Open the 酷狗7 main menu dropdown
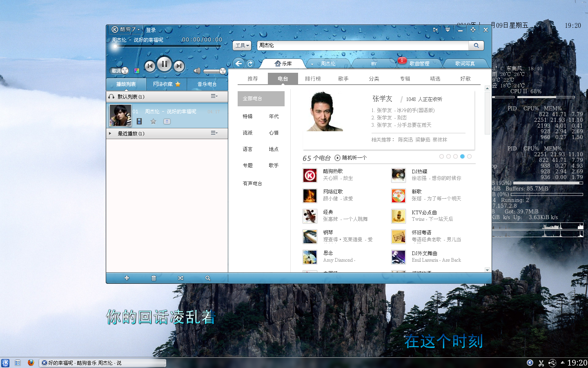Image resolution: width=588 pixels, height=368 pixels. coord(126,29)
